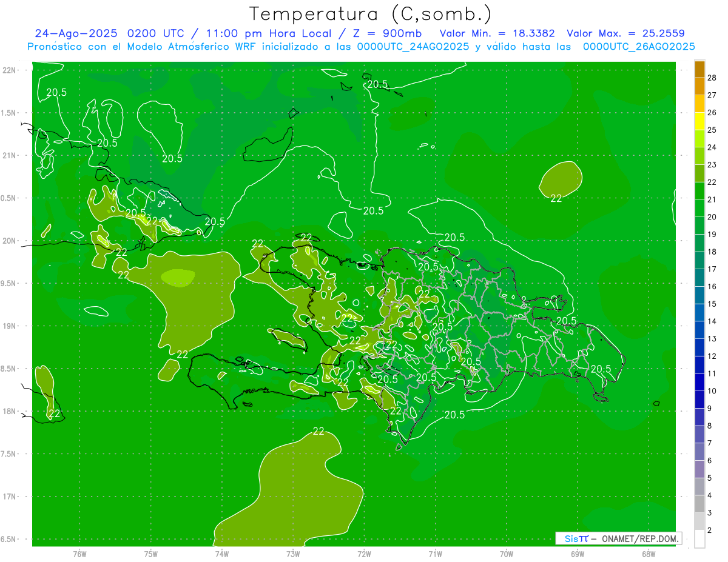The height and width of the screenshot is (562, 728).
Task: Click the "20N" latitude axis label
Action: point(10,241)
